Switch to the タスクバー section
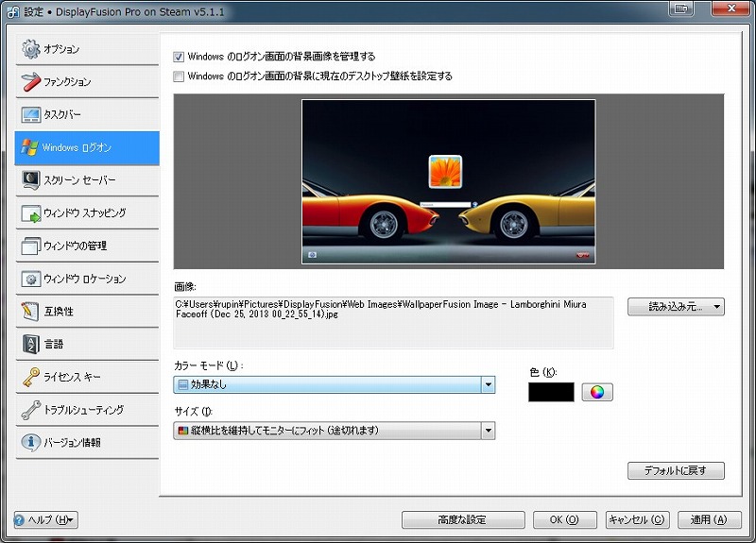Image resolution: width=756 pixels, height=543 pixels. click(x=87, y=114)
